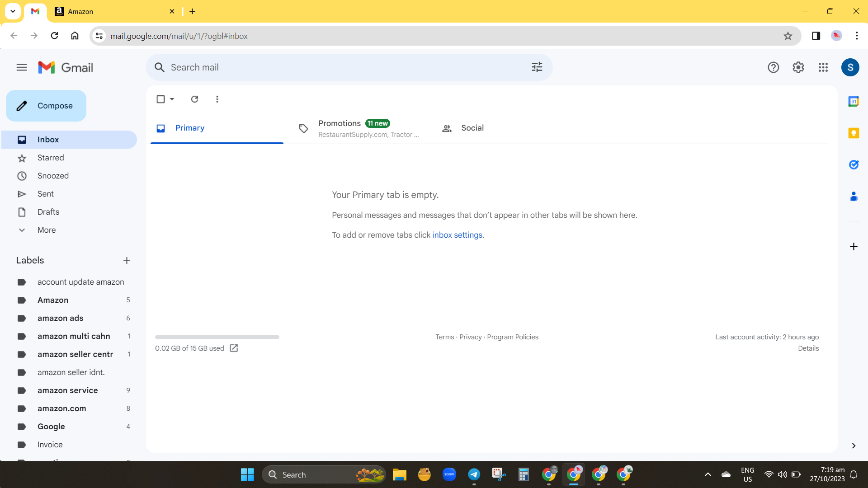Open Chrome side panel icon
Viewport: 868px width, 488px height.
click(x=816, y=36)
